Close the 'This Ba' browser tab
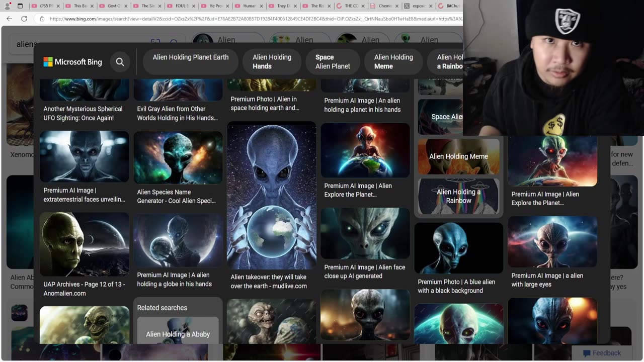 (91, 6)
